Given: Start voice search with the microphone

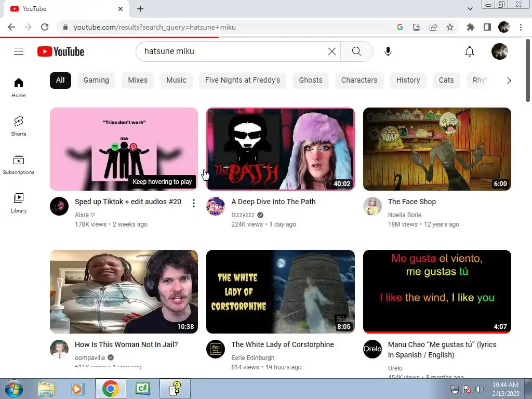Looking at the screenshot, I should point(388,51).
